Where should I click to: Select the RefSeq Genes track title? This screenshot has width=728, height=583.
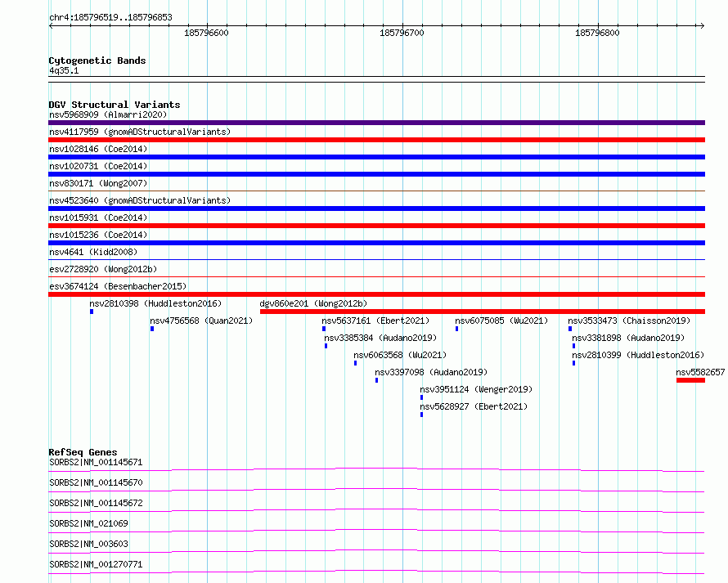point(83,452)
